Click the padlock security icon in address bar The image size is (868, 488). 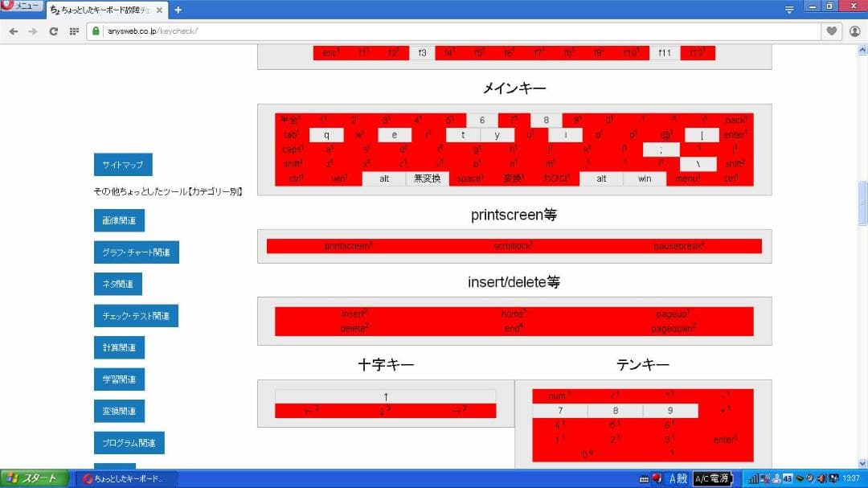tap(96, 32)
